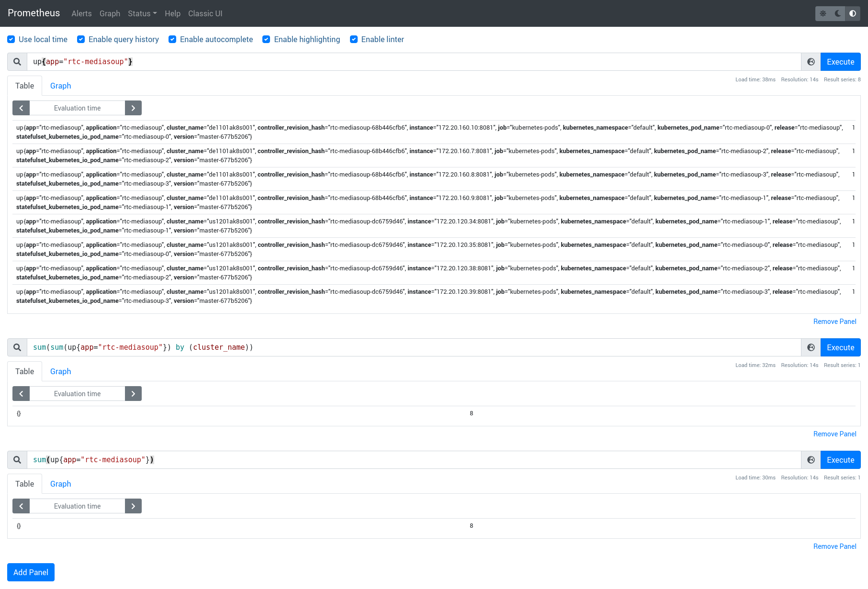Click the magnifier icon in the second query panel
Image resolution: width=868 pixels, height=589 pixels.
17,347
